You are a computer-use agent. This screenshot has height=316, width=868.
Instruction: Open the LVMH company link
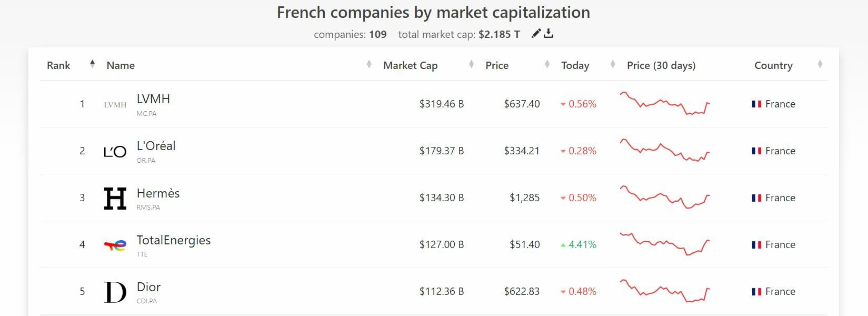[x=153, y=99]
